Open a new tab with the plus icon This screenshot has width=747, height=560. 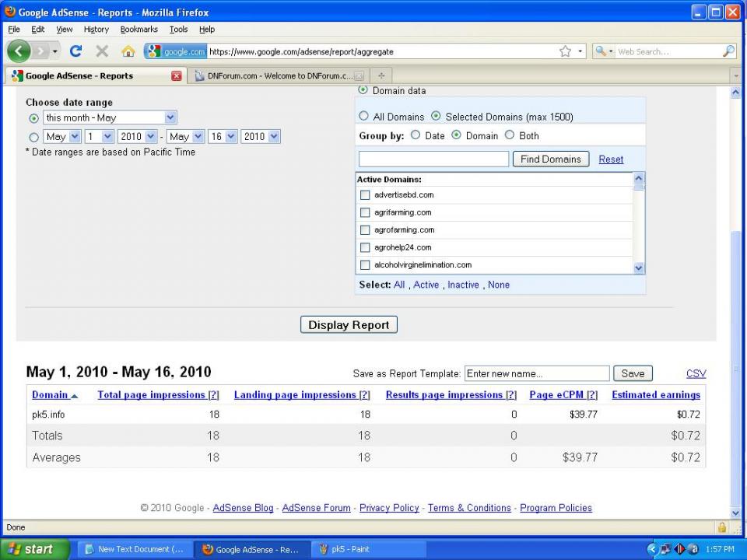click(381, 75)
